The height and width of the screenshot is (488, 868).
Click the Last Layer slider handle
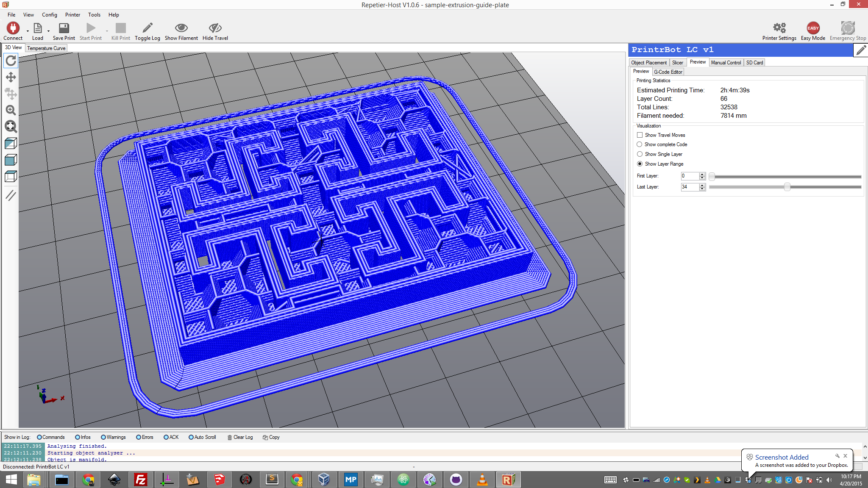click(x=787, y=187)
